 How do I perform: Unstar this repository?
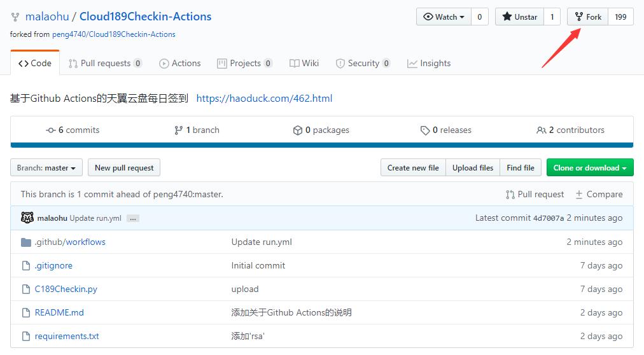click(519, 17)
